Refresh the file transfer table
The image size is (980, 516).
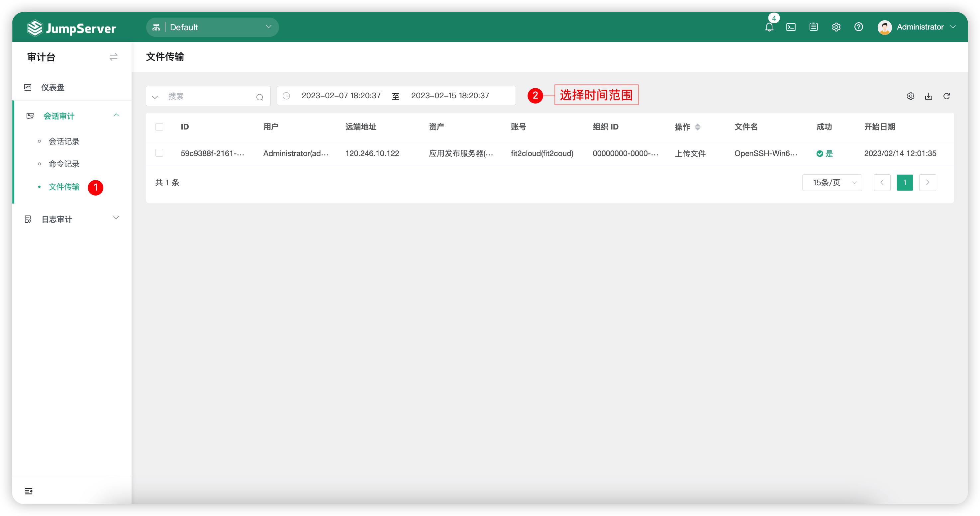coord(946,96)
